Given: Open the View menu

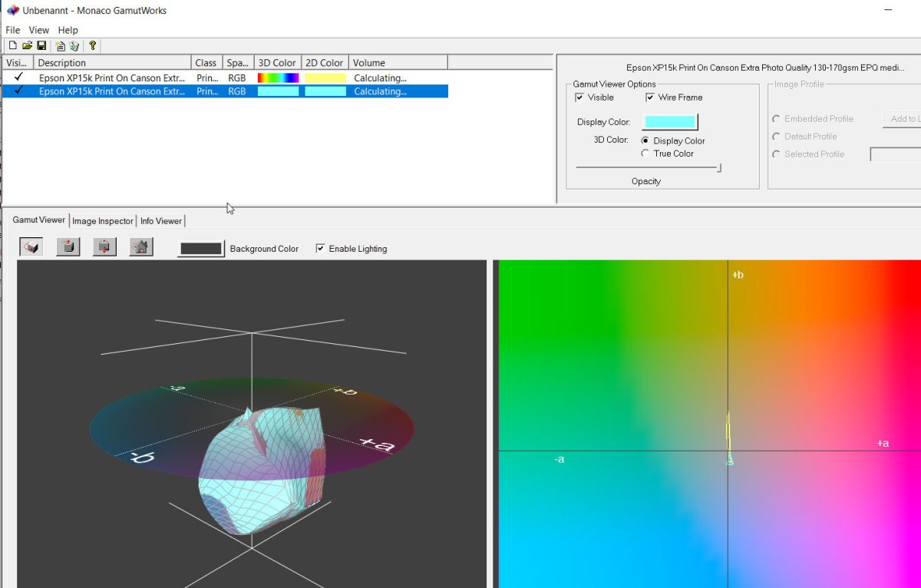Looking at the screenshot, I should 39,30.
